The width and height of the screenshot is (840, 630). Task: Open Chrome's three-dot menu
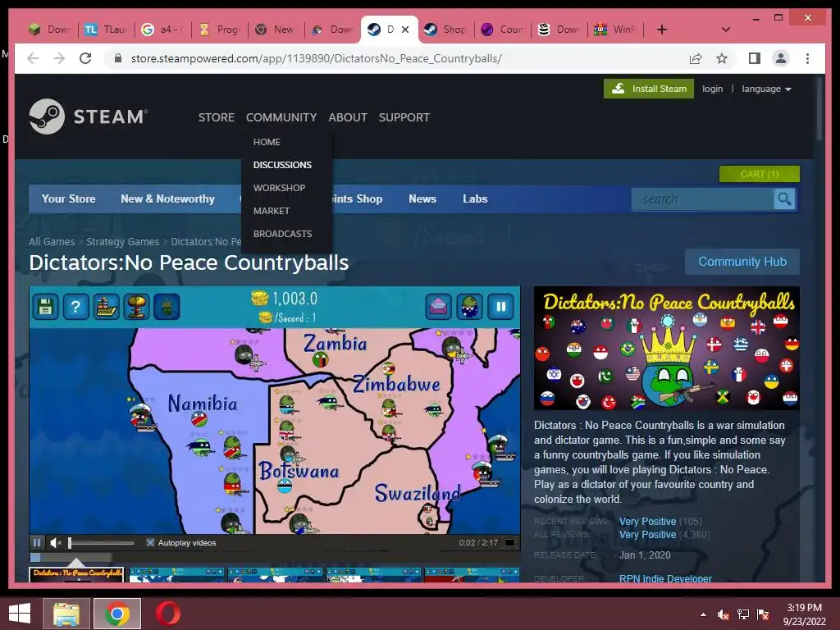tap(807, 58)
